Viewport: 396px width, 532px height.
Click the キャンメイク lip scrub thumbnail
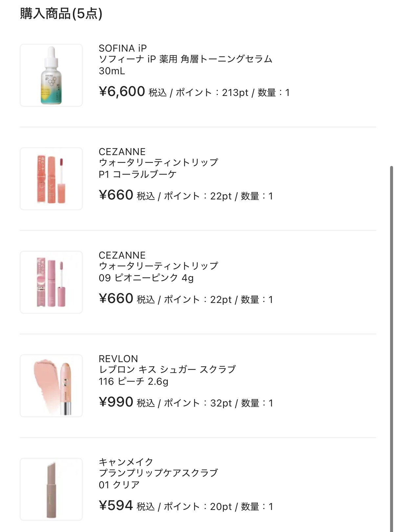[x=51, y=489]
